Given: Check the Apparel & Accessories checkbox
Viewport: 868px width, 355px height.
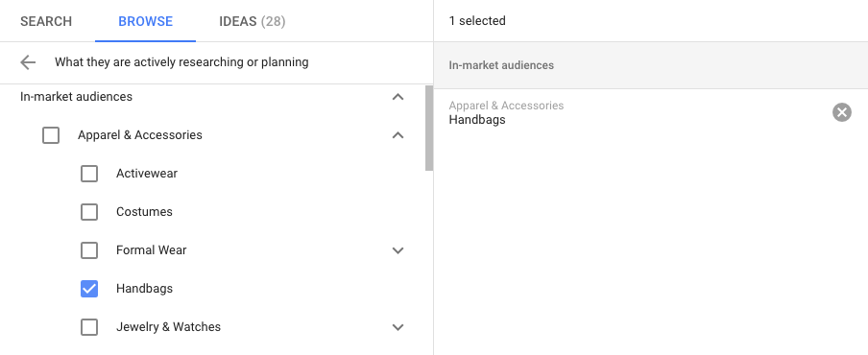Looking at the screenshot, I should click(x=51, y=135).
